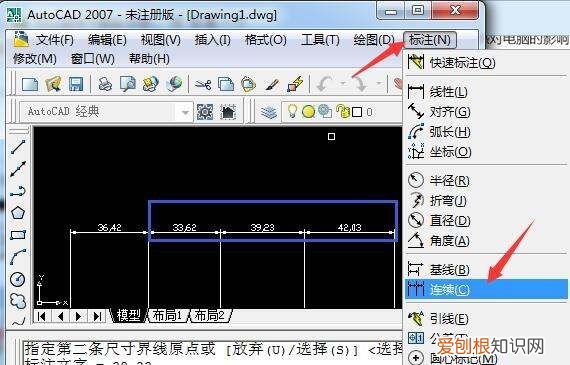Click the Copy icon in the toolbar

click(x=226, y=84)
